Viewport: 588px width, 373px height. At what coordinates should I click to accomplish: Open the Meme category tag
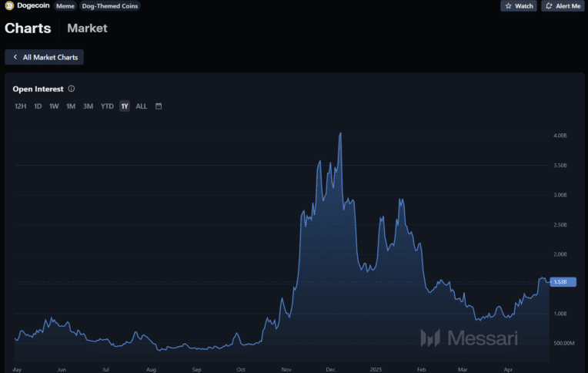coord(65,6)
